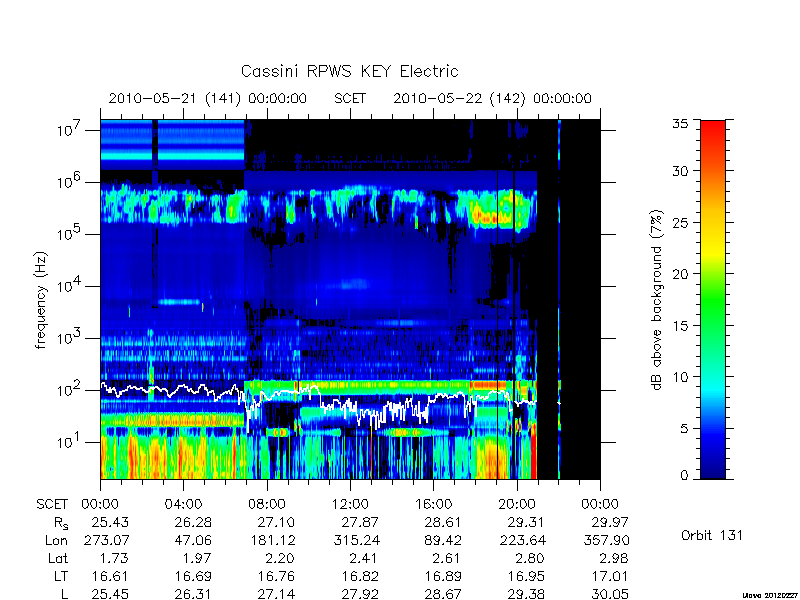The width and height of the screenshot is (800, 600).
Task: Click the '10^1' frequency tick label
Action: (x=70, y=442)
